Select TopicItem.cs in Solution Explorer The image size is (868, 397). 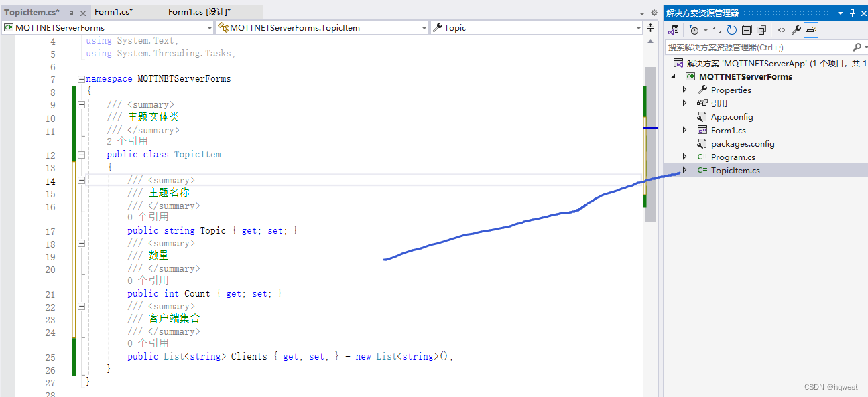tap(735, 170)
